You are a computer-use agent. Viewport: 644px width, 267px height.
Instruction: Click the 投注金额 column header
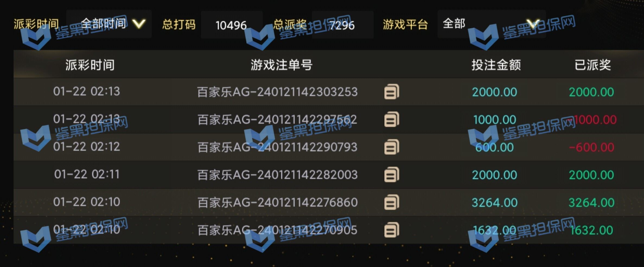pyautogui.click(x=496, y=65)
